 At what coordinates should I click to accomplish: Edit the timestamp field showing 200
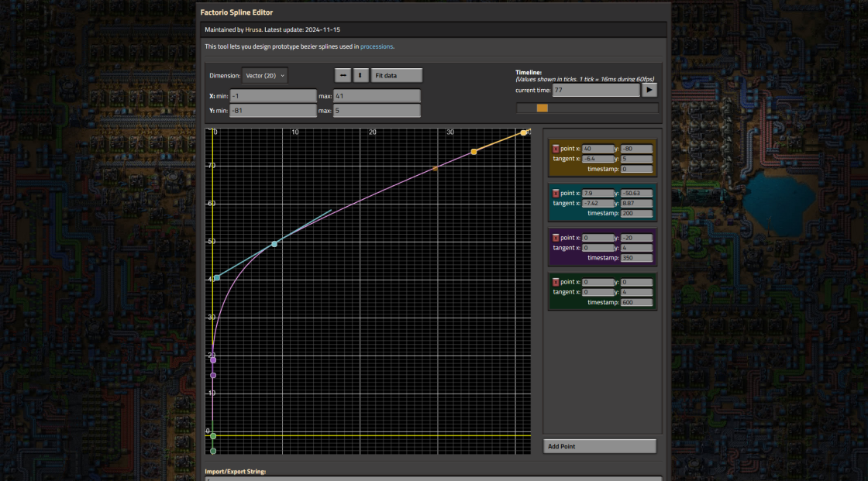coord(636,213)
